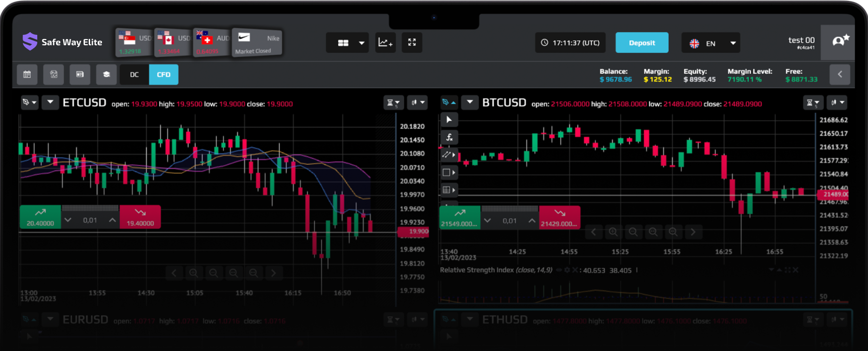Move ETCUSD chart left arrow
Screen dimensions: 868x351
(174, 273)
